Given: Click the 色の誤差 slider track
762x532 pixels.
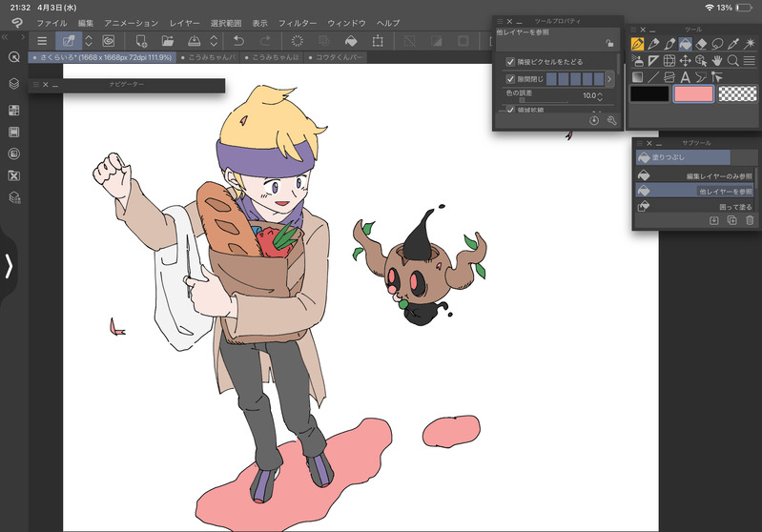Looking at the screenshot, I should click(544, 100).
